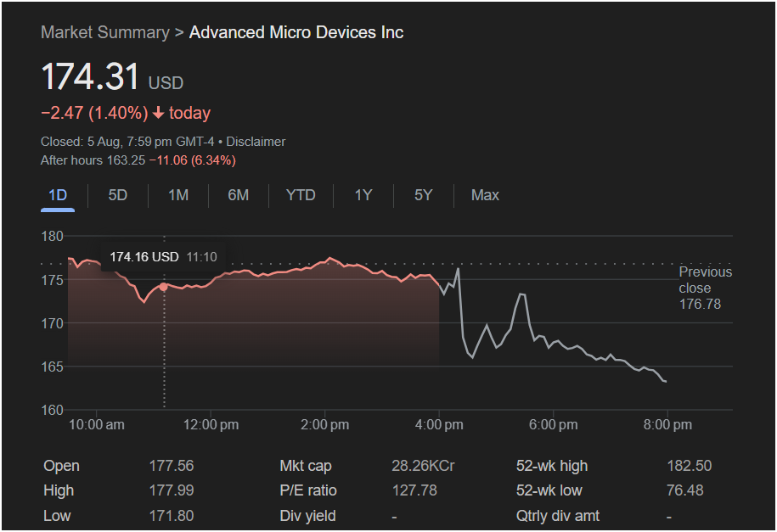This screenshot has width=777, height=532.
Task: Click the P/E ratio value 127.78
Action: coord(414,490)
